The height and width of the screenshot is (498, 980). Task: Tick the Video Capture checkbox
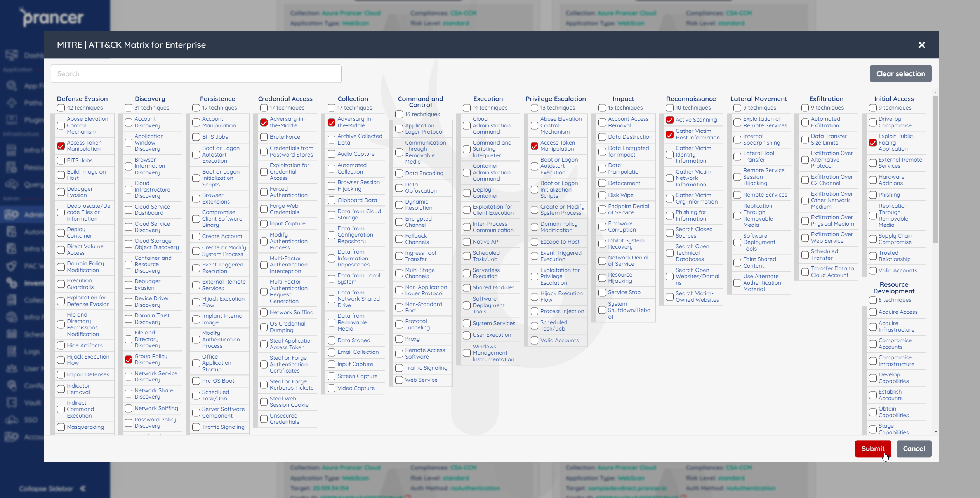[x=332, y=388]
